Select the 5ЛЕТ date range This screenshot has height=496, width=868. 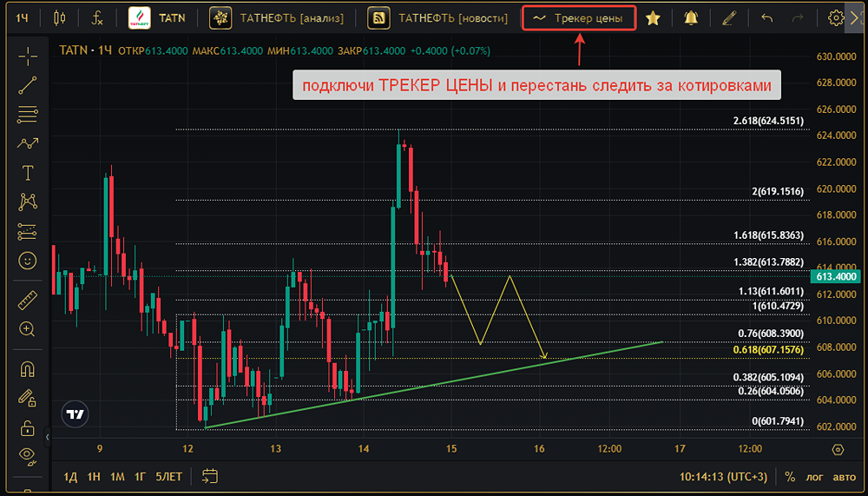[169, 477]
